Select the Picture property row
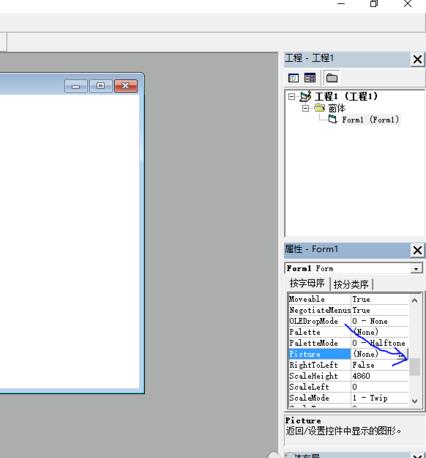The image size is (426, 458). point(348,354)
